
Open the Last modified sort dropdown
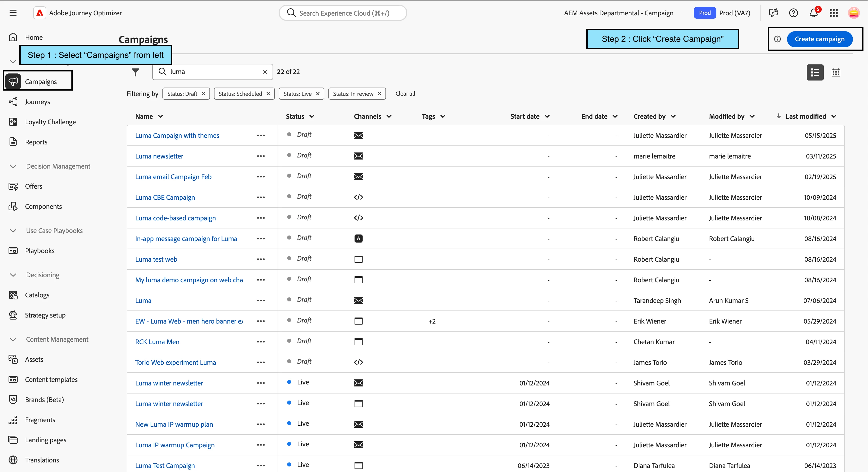click(834, 116)
